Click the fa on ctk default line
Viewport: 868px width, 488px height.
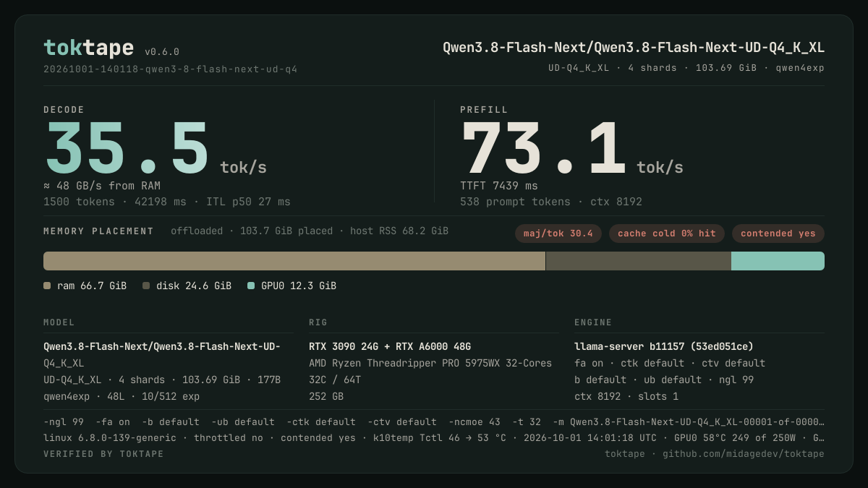[670, 363]
